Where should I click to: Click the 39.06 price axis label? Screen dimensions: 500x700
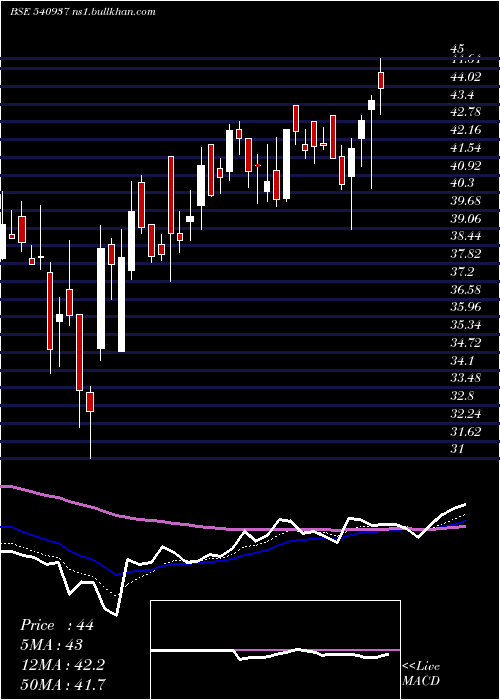point(466,219)
